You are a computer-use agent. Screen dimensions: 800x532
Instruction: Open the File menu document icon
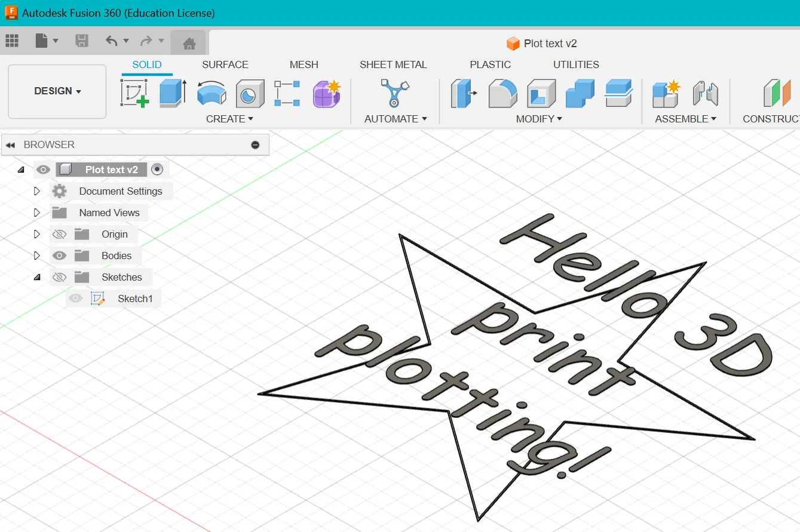point(41,41)
